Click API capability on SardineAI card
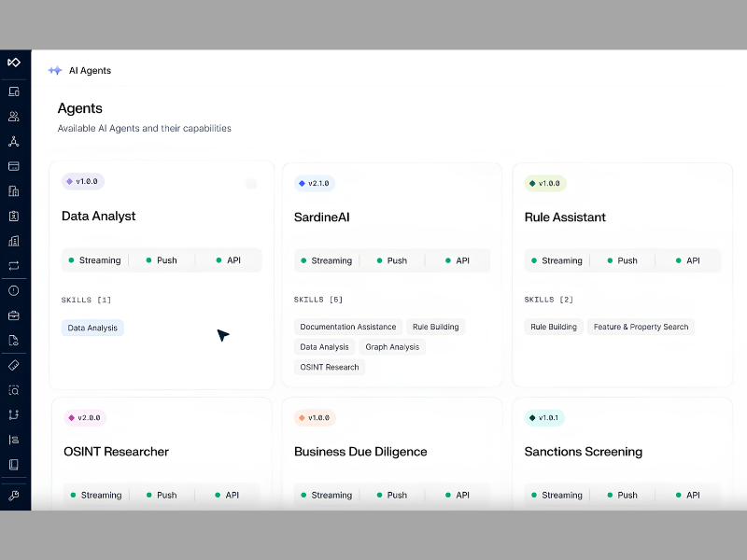This screenshot has height=560, width=747. point(458,260)
